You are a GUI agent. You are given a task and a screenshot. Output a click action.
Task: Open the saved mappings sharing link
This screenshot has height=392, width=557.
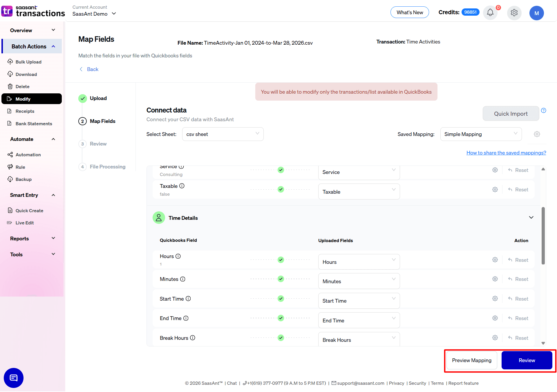pyautogui.click(x=506, y=153)
